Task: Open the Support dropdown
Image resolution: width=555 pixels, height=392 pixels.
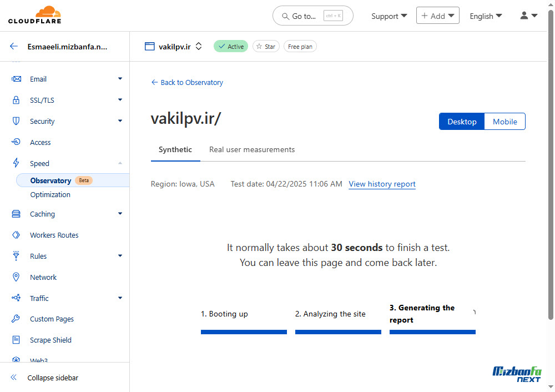Action: coord(389,16)
